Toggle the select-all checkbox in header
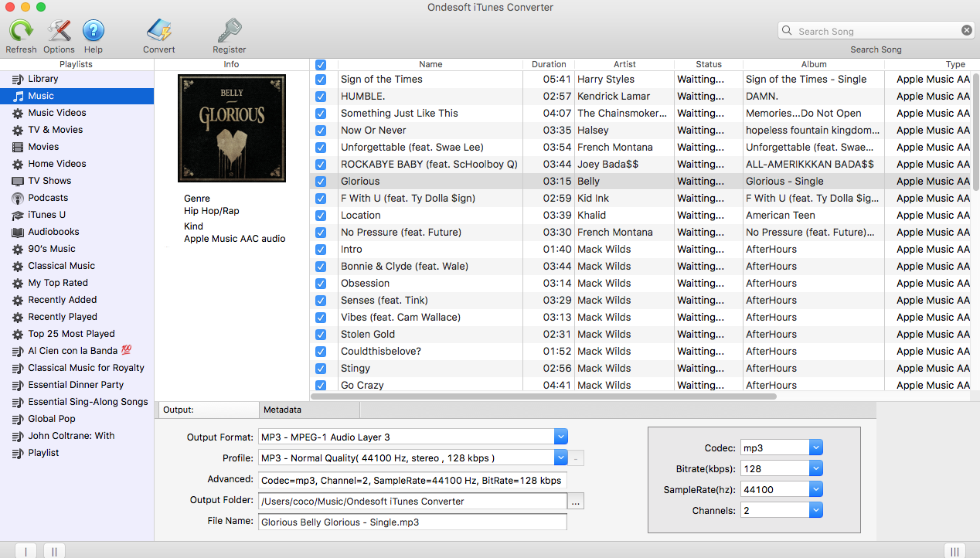This screenshot has height=558, width=980. tap(321, 65)
